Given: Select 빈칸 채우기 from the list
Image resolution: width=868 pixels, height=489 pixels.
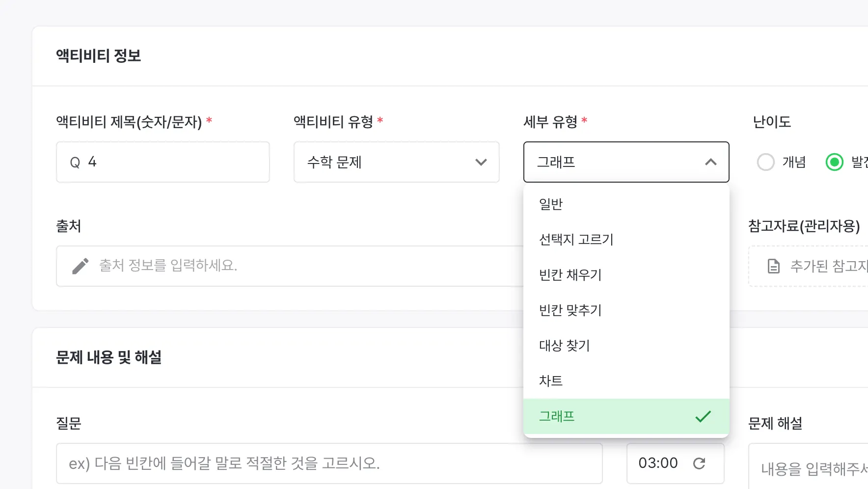Looking at the screenshot, I should pos(570,275).
